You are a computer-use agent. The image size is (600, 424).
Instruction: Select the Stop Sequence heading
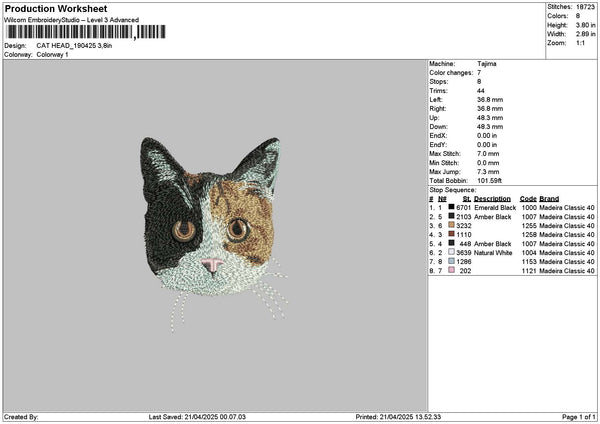[x=453, y=190]
